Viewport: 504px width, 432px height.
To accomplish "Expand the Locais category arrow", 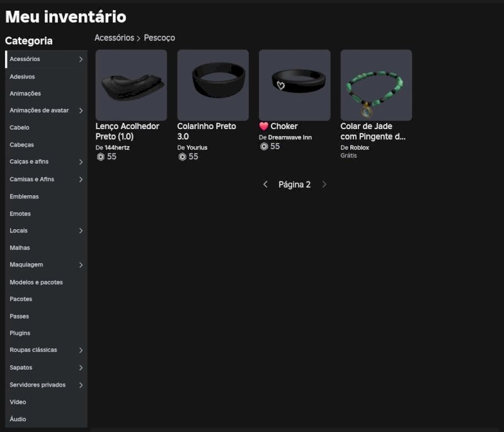I will (81, 230).
